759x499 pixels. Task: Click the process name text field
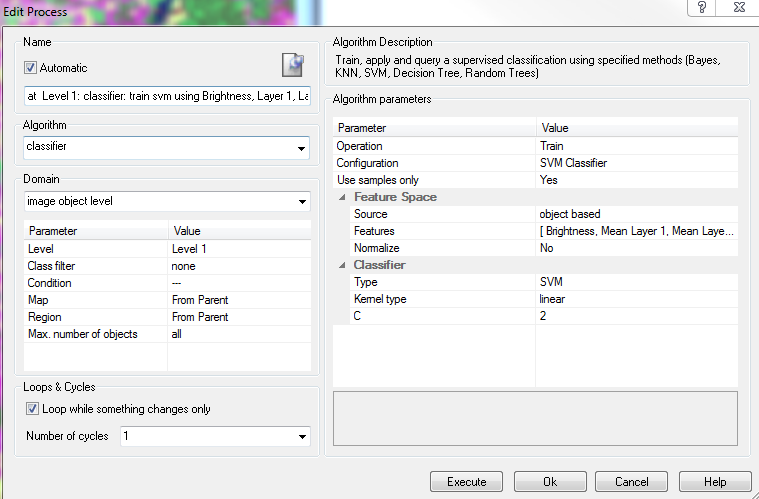167,96
